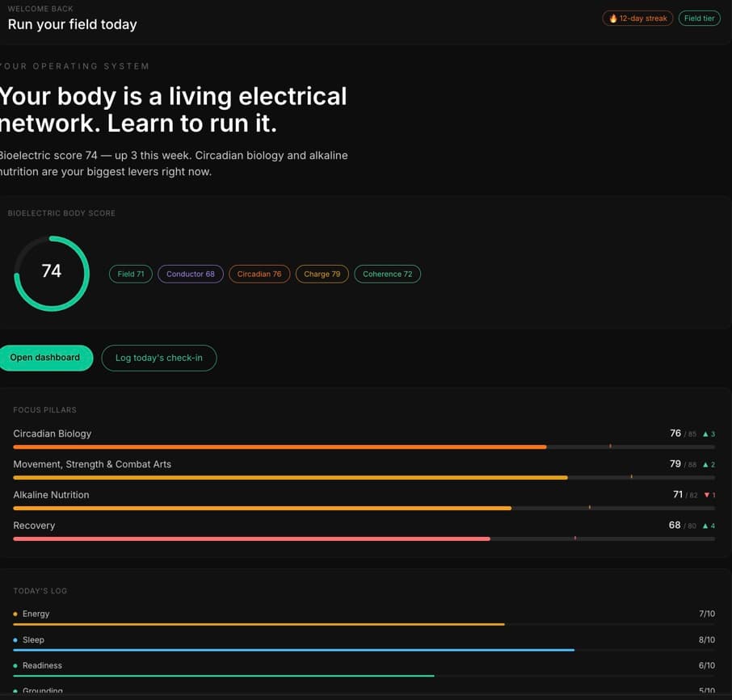The height and width of the screenshot is (700, 732).
Task: Click the Readiness log bar
Action: [x=364, y=675]
